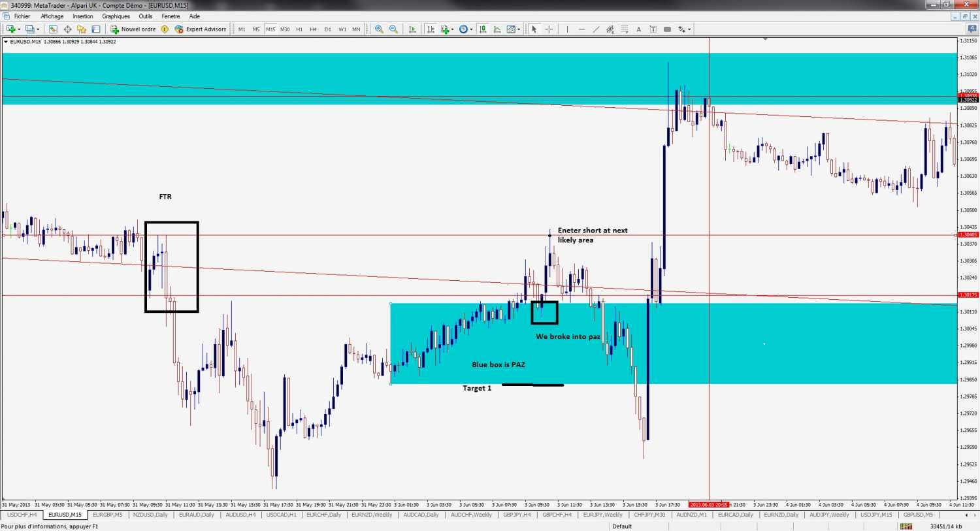Select the Fibonacci retracement tool

(x=624, y=29)
